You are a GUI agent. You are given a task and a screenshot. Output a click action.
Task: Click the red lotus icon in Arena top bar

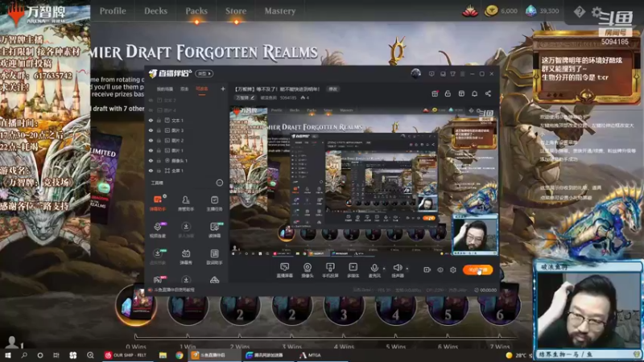(x=470, y=11)
